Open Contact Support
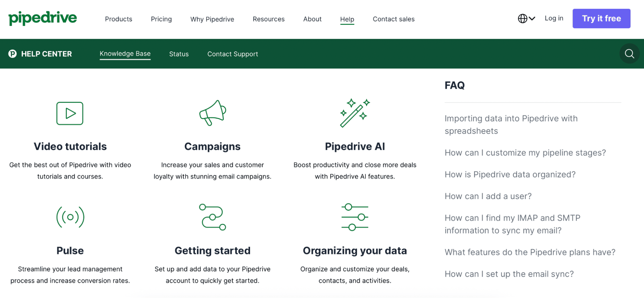 [233, 54]
